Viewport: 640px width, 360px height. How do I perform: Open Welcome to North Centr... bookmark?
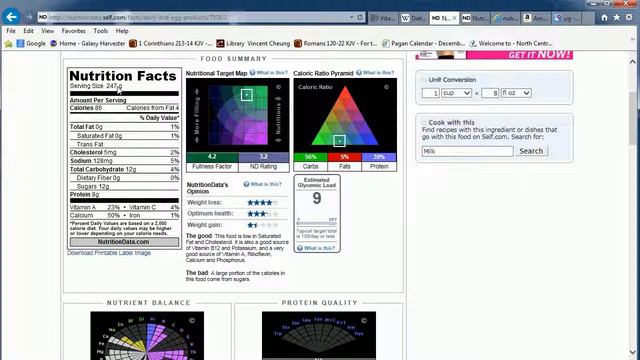click(511, 43)
